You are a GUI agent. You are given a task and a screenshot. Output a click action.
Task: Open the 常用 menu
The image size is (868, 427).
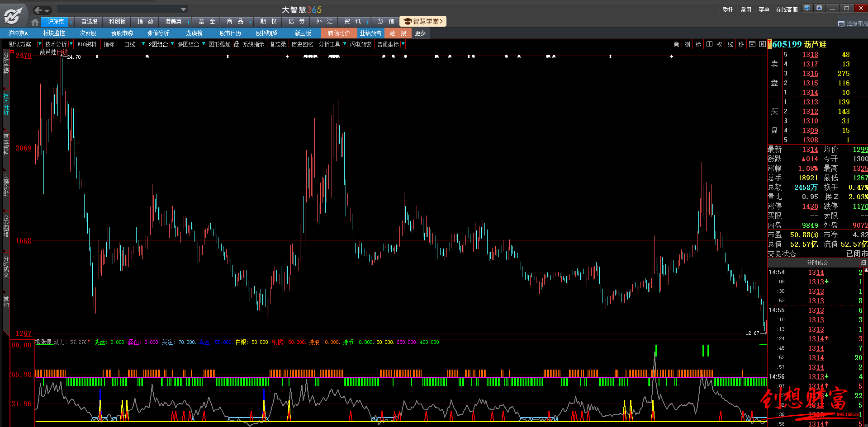pyautogui.click(x=746, y=9)
